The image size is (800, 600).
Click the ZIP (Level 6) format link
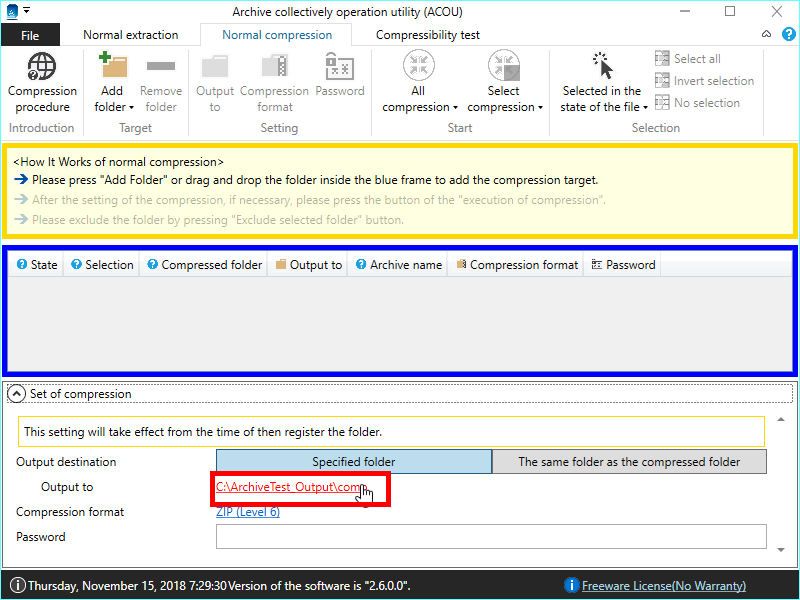click(248, 512)
